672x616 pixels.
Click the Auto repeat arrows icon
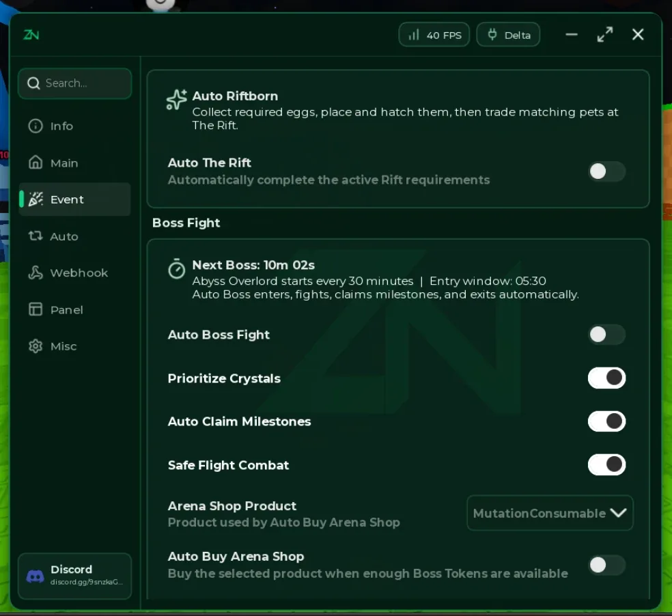36,236
